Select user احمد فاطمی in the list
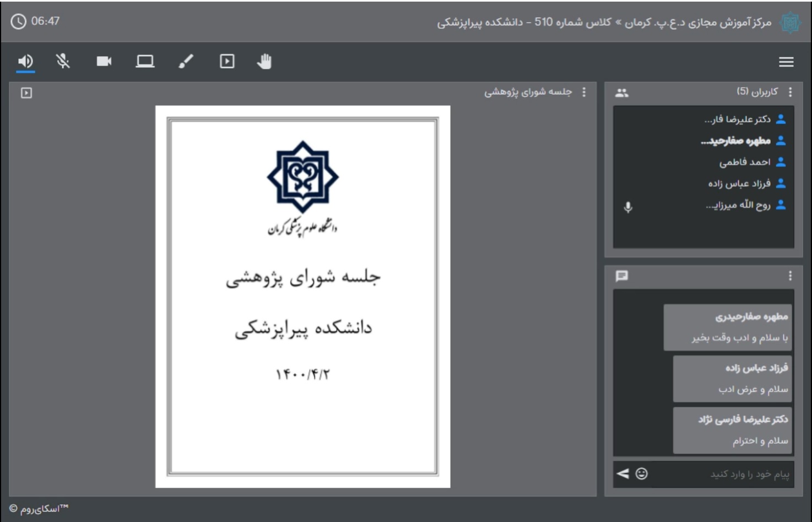812x522 pixels. (x=745, y=162)
